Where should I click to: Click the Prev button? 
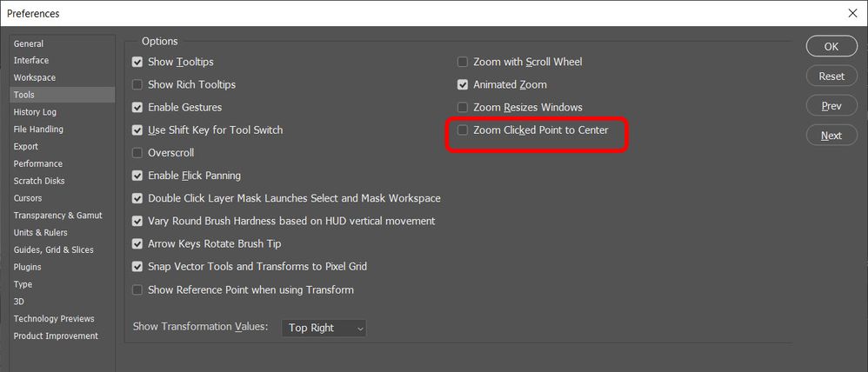(x=831, y=105)
